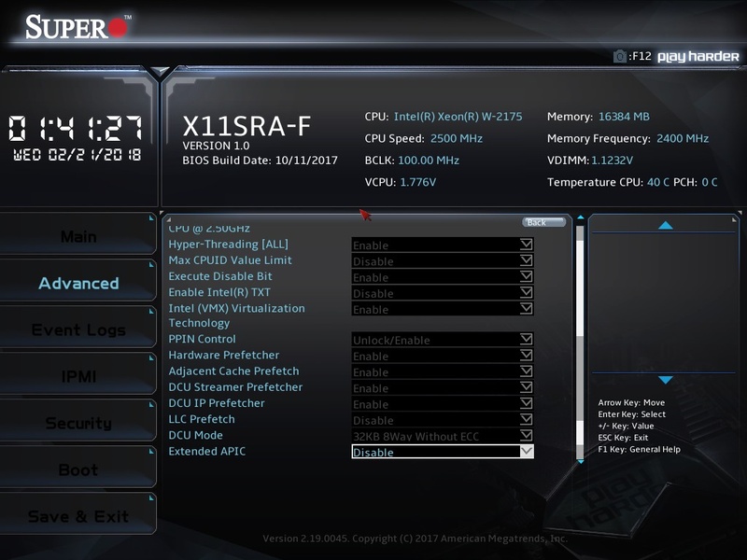Select the Adjacent Cache Prefetch label
This screenshot has height=560, width=747.
(234, 371)
